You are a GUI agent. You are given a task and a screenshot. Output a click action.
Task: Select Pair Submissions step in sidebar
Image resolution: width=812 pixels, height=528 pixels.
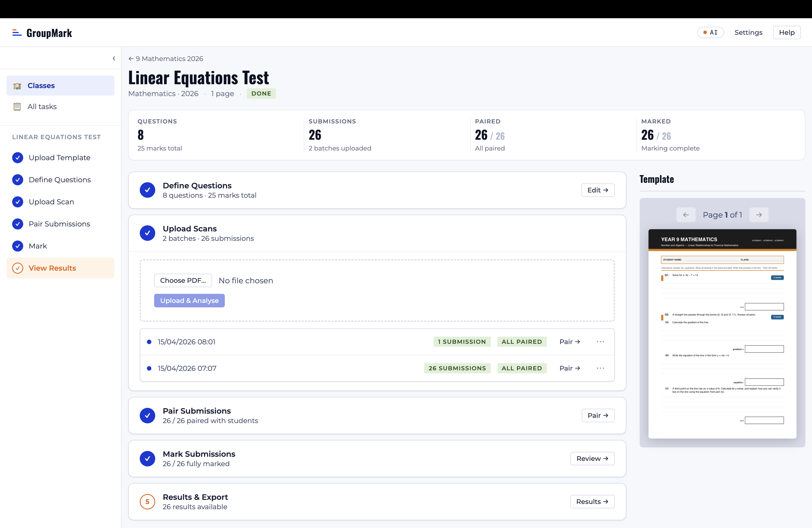[59, 224]
